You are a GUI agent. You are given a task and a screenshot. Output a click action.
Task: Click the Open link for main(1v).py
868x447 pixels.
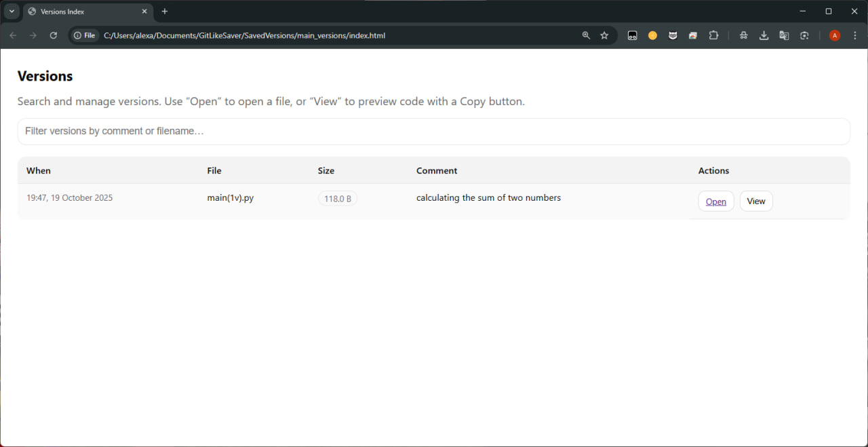pos(715,201)
